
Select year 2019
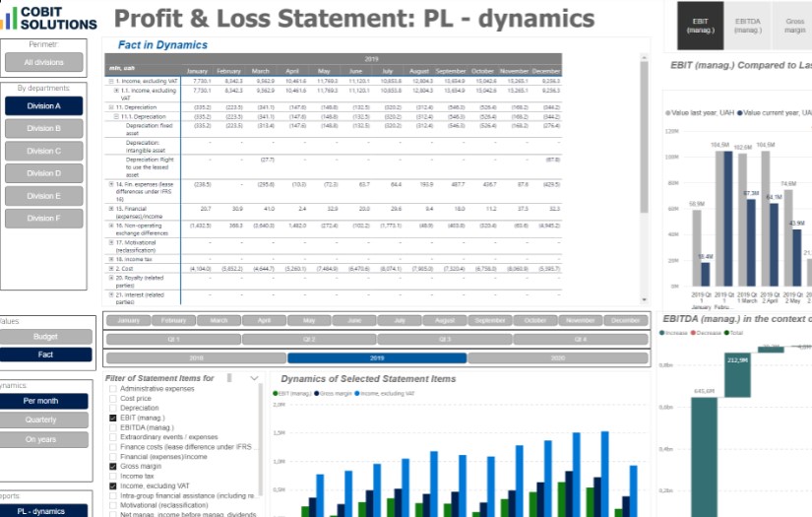(377, 358)
